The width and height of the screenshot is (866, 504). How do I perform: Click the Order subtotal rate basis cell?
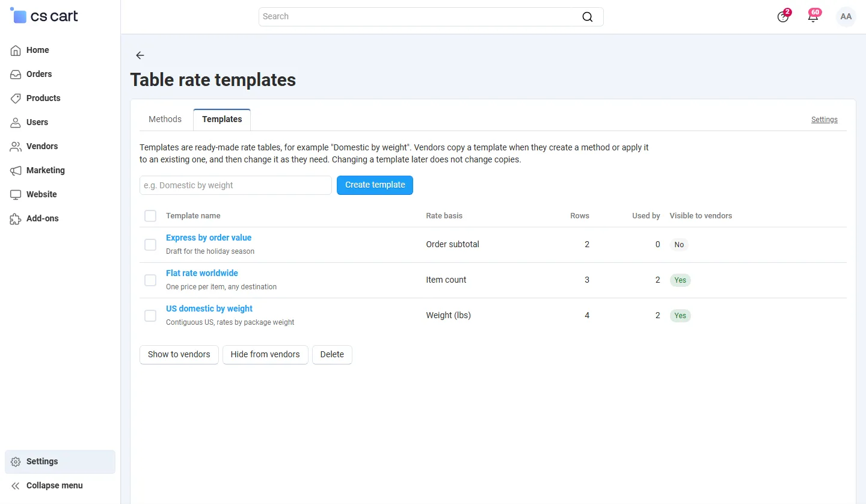(x=452, y=245)
